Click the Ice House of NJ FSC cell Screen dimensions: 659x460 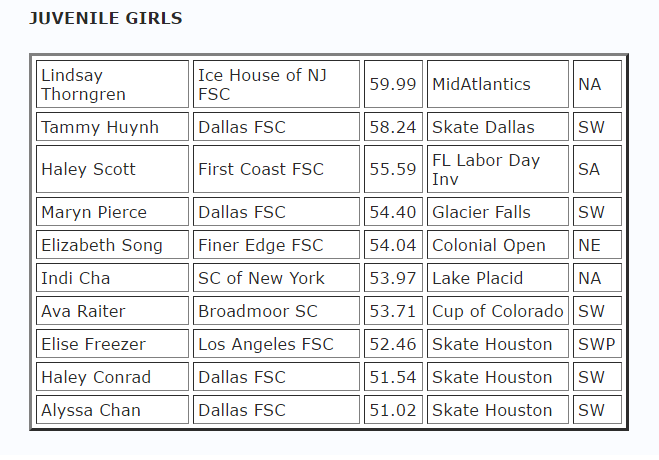pos(275,85)
